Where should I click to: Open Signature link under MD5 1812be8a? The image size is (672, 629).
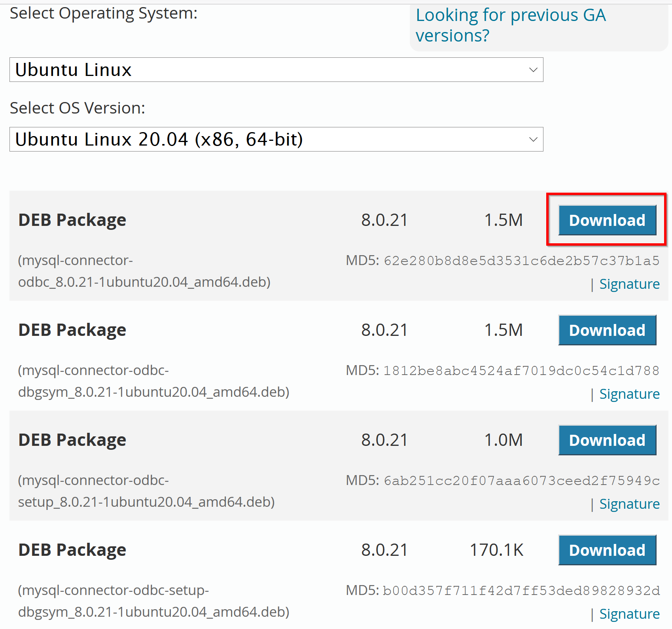coord(629,394)
